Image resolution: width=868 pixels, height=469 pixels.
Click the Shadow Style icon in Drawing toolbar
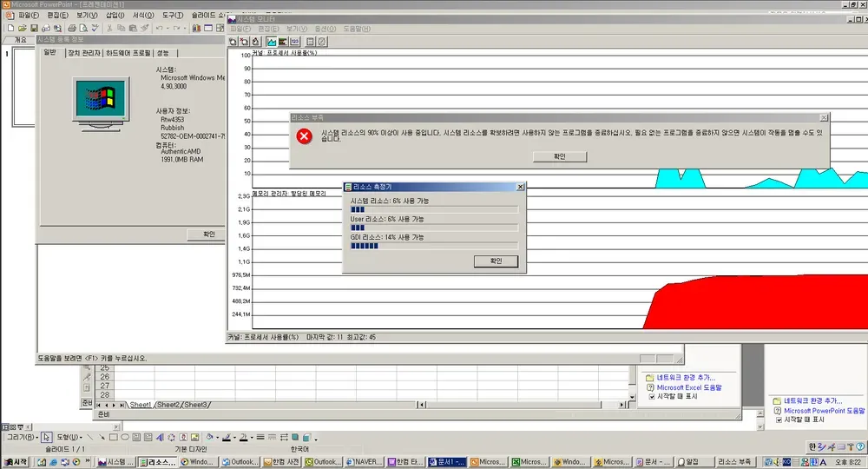295,438
